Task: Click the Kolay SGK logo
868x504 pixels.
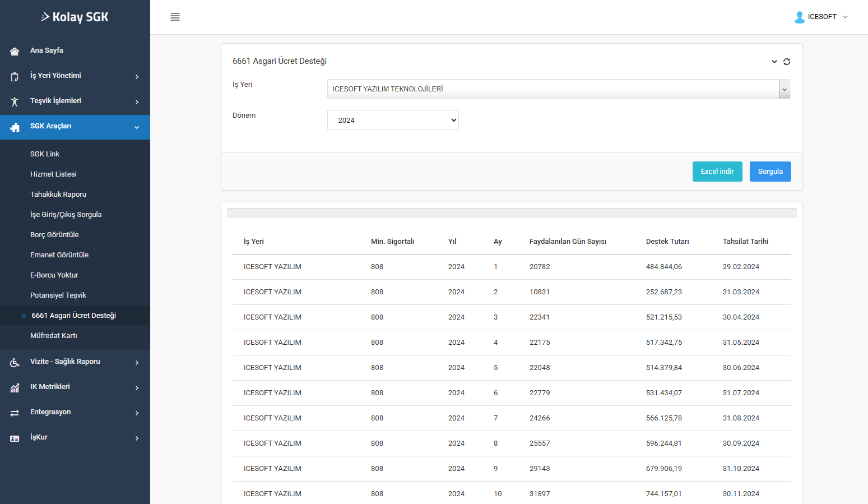Action: point(75,17)
